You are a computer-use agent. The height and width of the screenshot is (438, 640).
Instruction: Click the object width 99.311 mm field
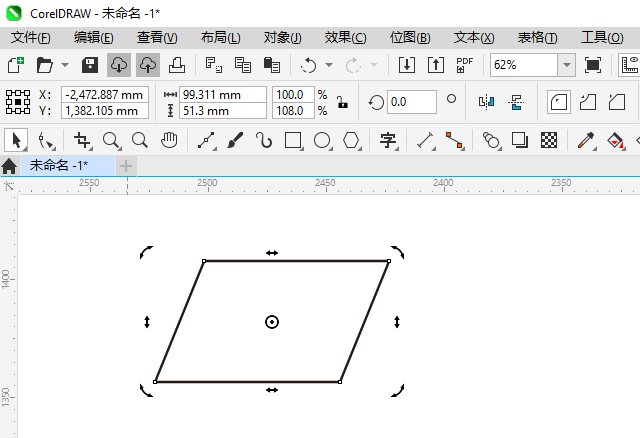(223, 95)
